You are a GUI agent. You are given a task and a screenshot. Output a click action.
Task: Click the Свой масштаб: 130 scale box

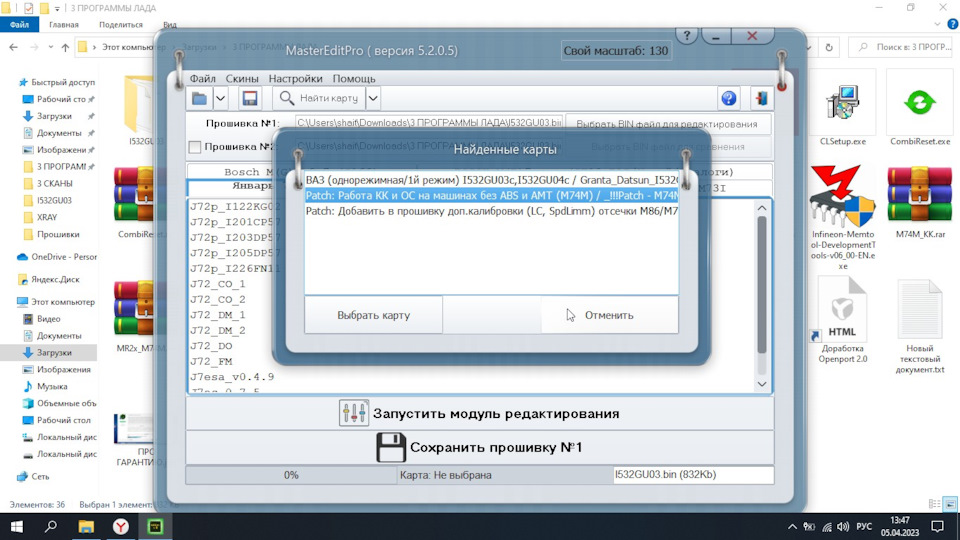click(x=616, y=51)
